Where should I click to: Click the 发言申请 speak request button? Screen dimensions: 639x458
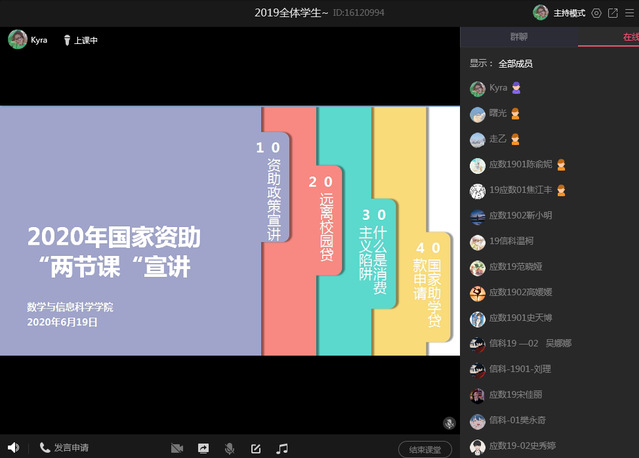point(64,448)
